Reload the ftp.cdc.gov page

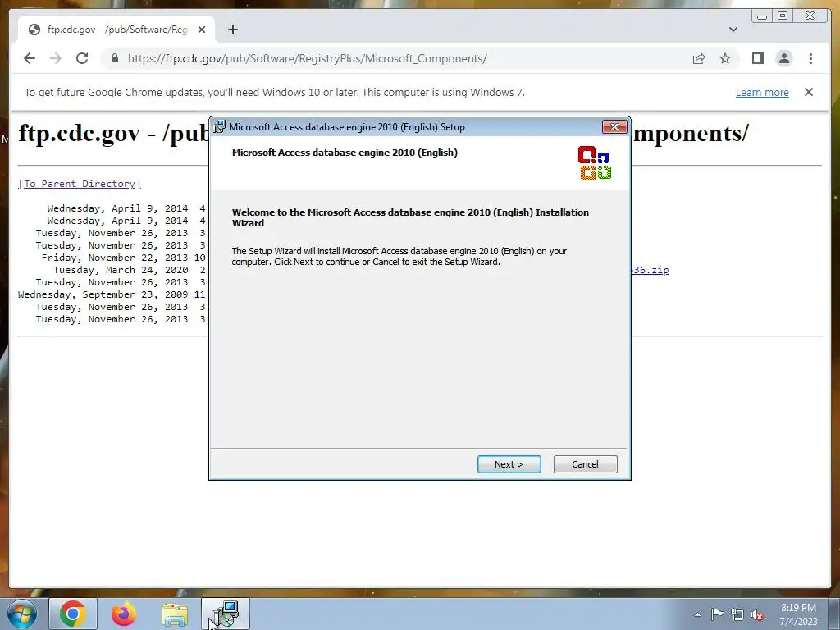click(82, 58)
